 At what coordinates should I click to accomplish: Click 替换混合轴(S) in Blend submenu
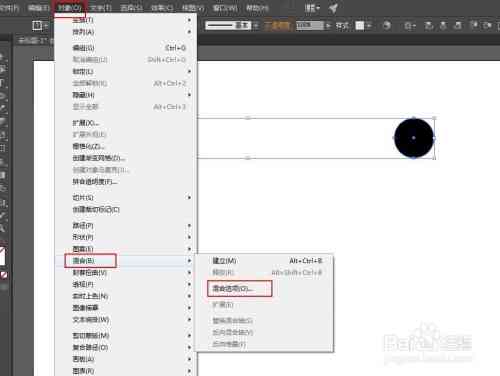click(x=264, y=321)
